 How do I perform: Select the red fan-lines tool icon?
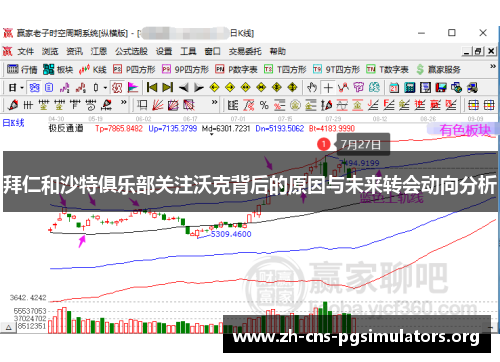[x=158, y=105]
